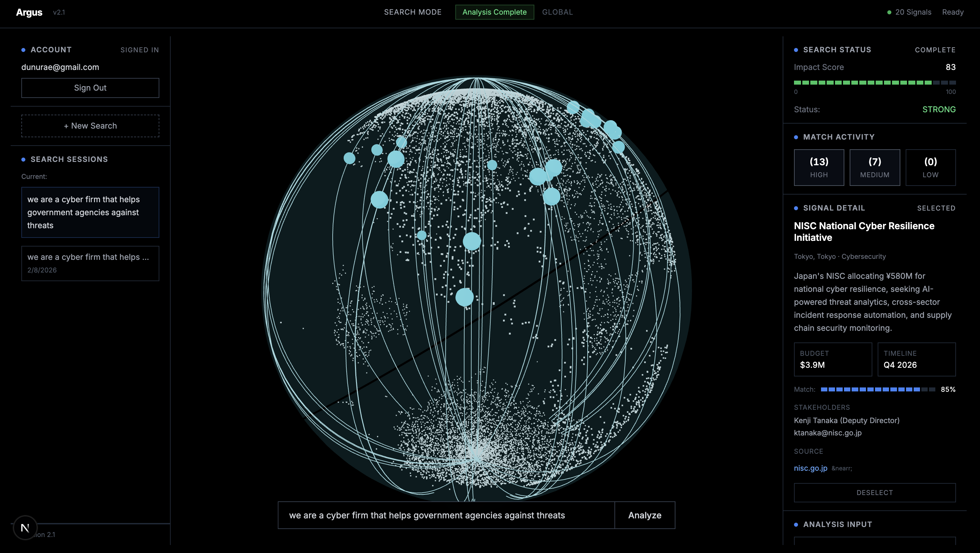Click the blue dot beside Analysis Input
The image size is (980, 553).
[x=796, y=524]
